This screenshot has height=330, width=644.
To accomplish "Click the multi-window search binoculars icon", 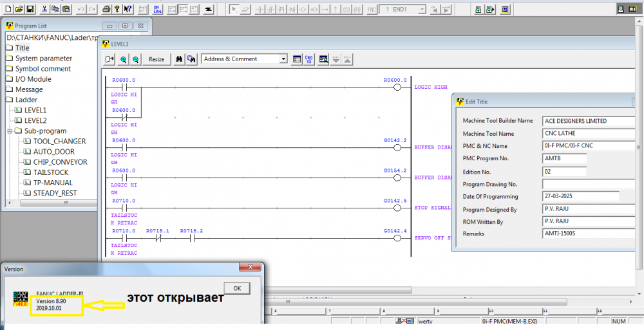I will pyautogui.click(x=191, y=59).
